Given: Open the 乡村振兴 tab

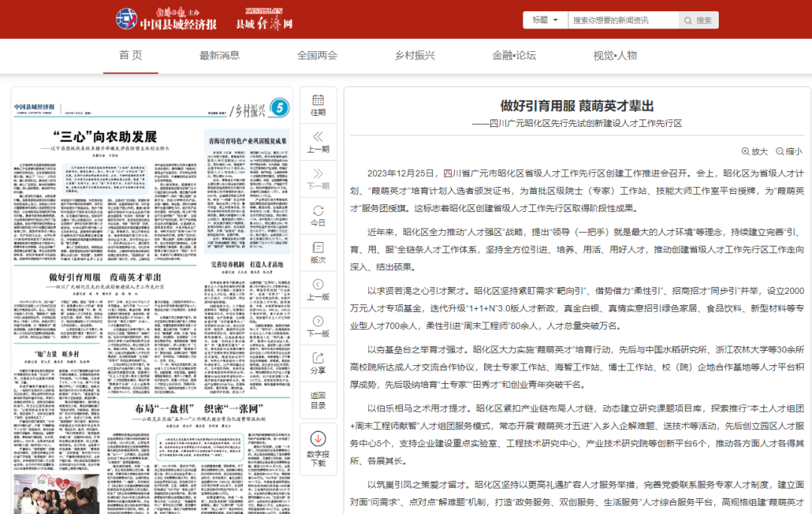Looking at the screenshot, I should tap(415, 56).
